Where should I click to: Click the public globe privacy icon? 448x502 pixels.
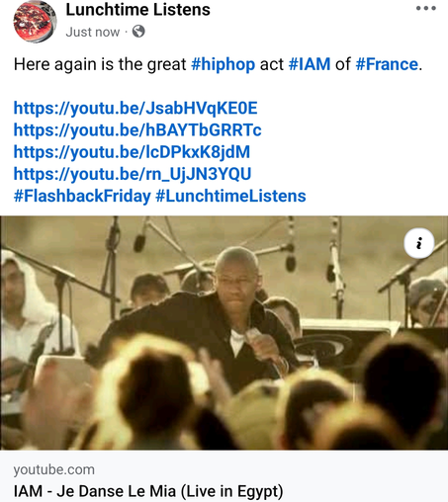(138, 32)
